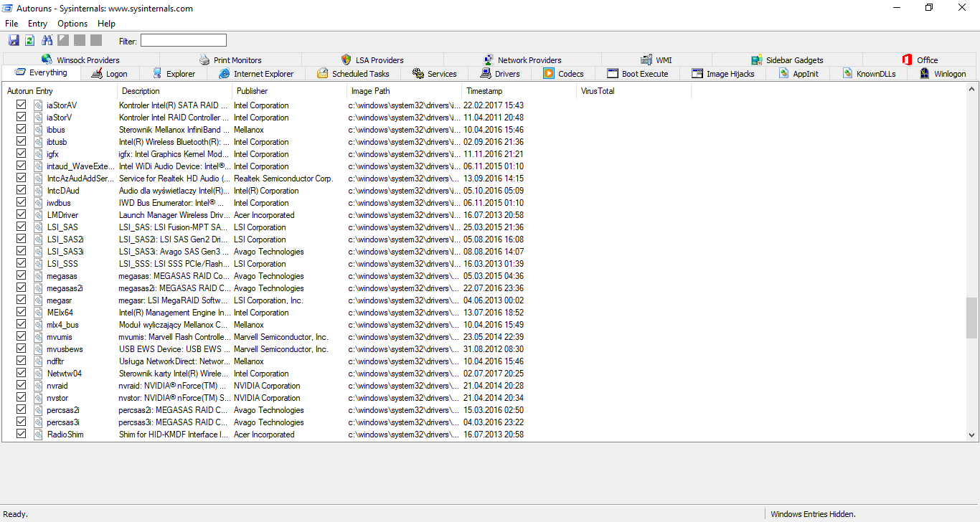The height and width of the screenshot is (522, 980).
Task: Click the file icon beside LMDriver
Action: point(38,215)
